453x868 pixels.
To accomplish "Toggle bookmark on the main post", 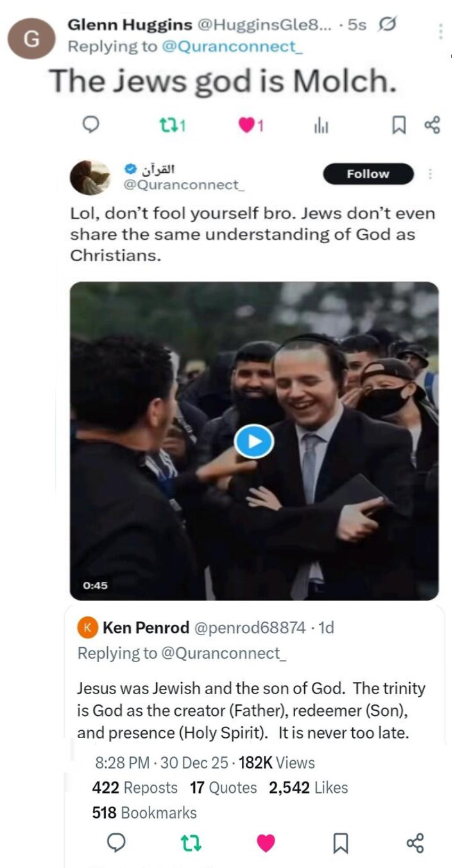I will [x=341, y=842].
